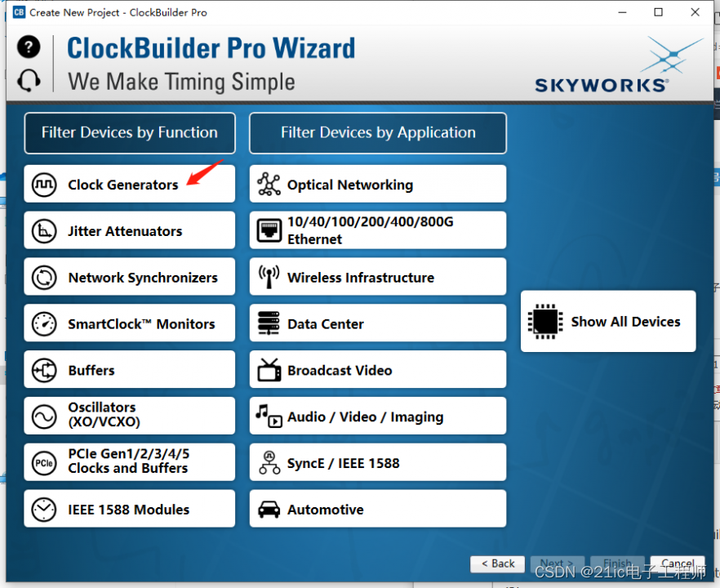
Task: Maximize the ClockBuilder Pro window
Action: tap(659, 12)
